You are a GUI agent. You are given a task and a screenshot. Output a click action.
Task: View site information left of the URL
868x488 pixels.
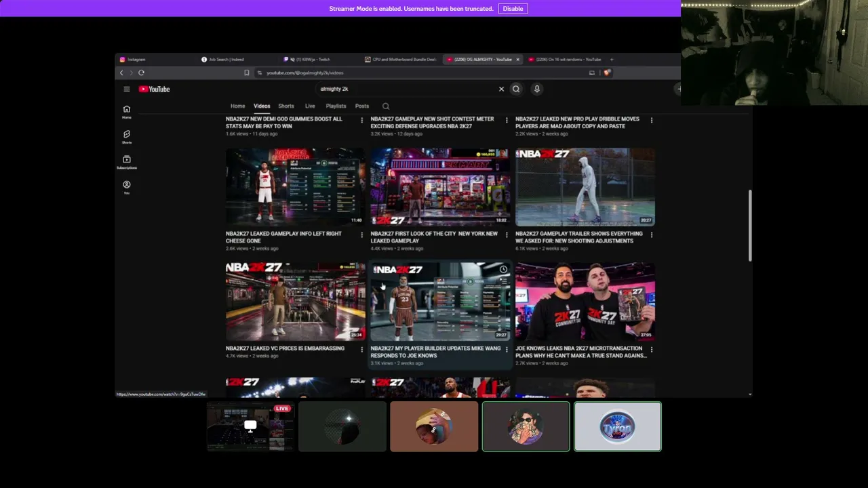(x=260, y=73)
